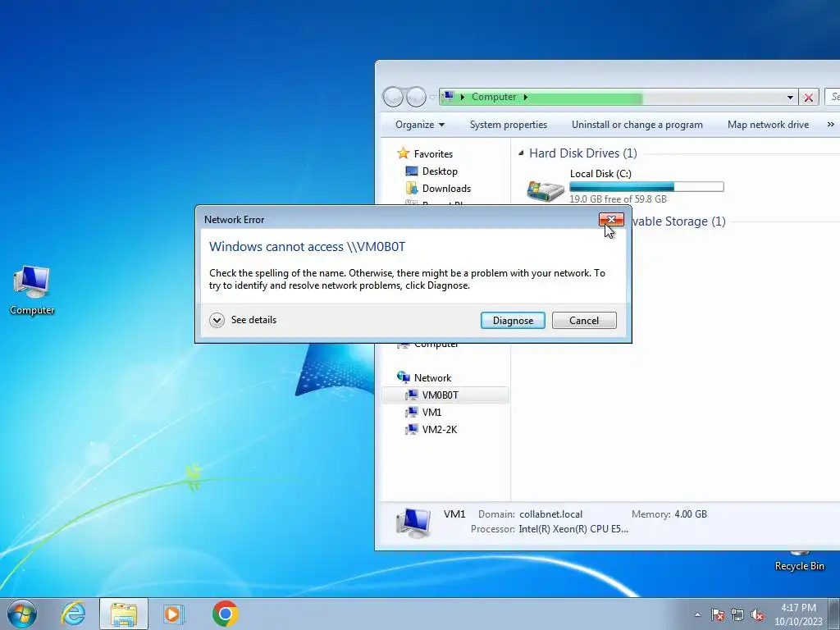The image size is (840, 630).
Task: Open System properties from Explorer toolbar
Action: pyautogui.click(x=509, y=125)
